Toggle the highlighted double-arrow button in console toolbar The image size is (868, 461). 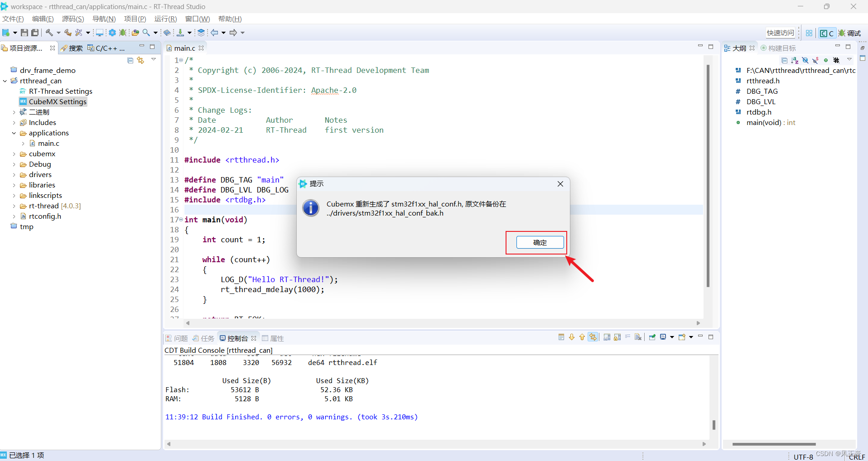pyautogui.click(x=593, y=337)
